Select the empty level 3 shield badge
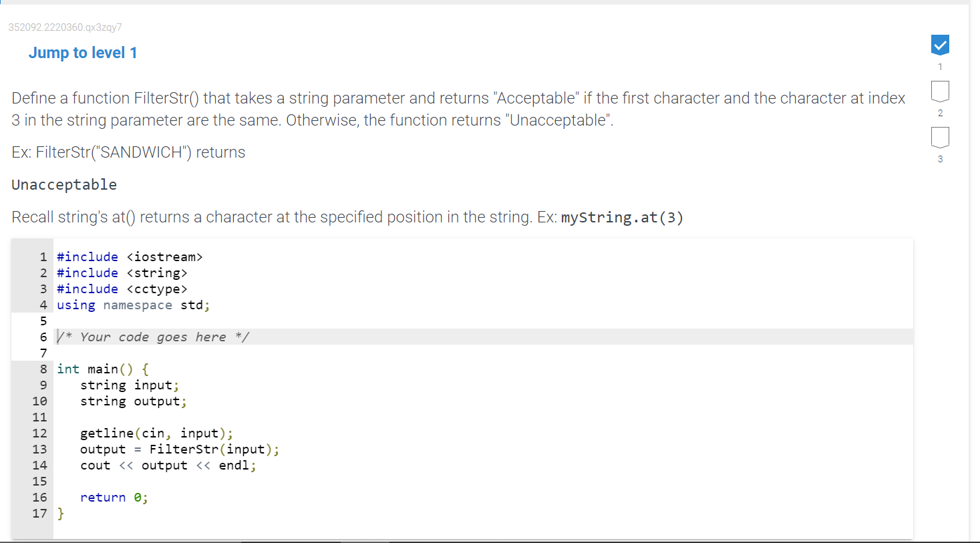 (940, 138)
